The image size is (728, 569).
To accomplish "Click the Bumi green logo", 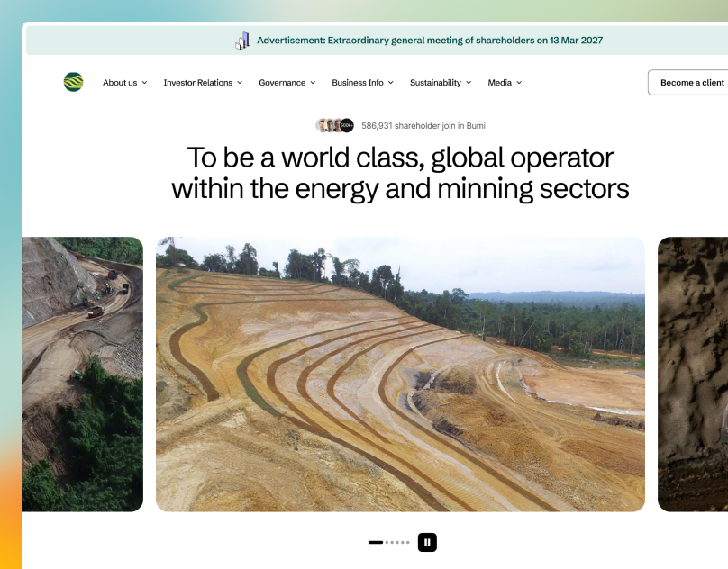I will pos(73,82).
